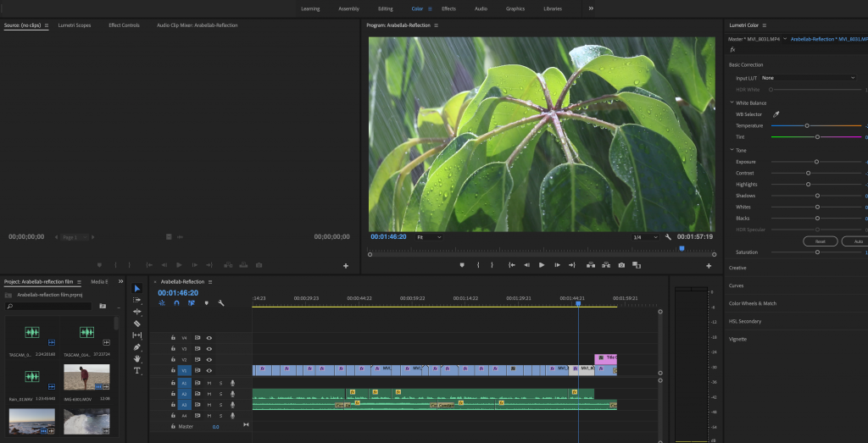Viewport: 868px width, 443px height.
Task: Select the Pen tool
Action: 136,347
